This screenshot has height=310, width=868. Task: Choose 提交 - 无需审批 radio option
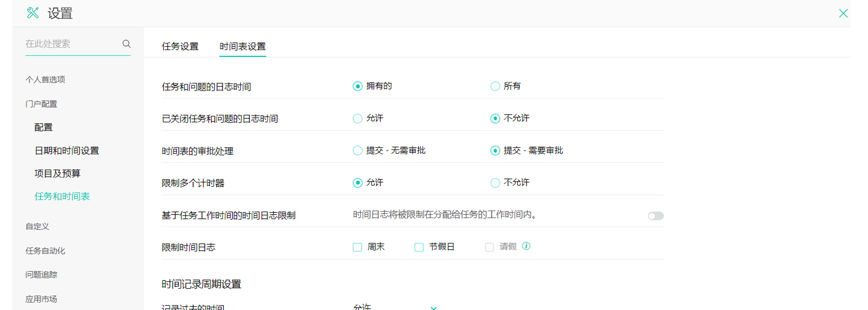[357, 150]
